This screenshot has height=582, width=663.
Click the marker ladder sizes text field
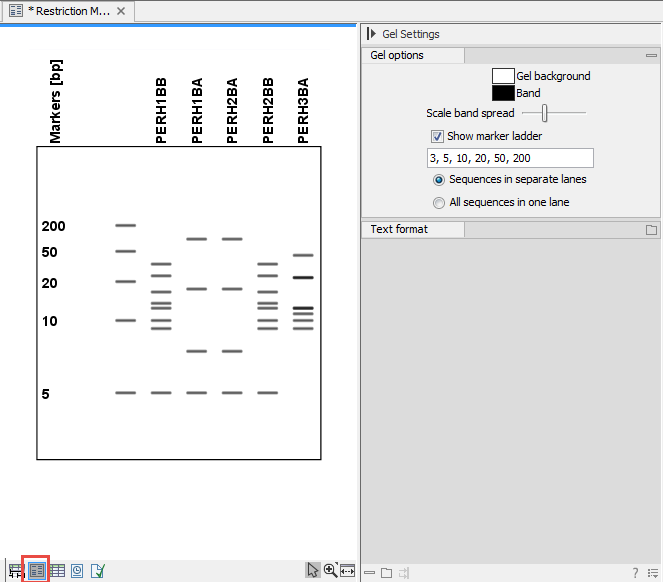pos(509,158)
